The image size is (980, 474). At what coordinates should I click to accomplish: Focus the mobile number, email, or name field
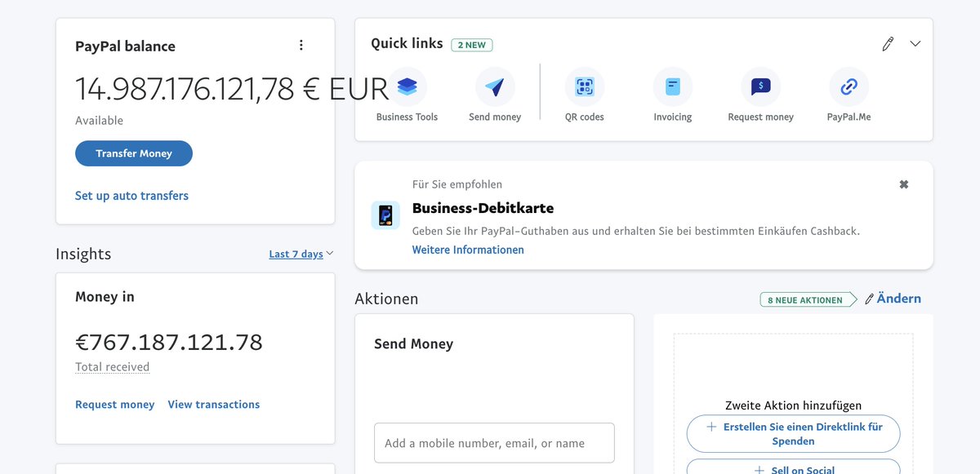tap(494, 443)
